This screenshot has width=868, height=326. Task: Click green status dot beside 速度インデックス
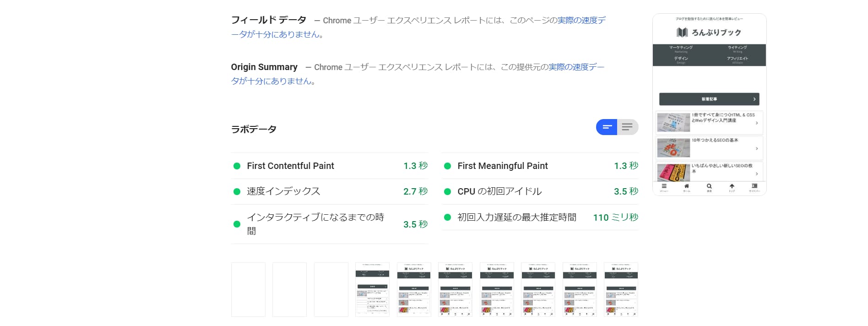pyautogui.click(x=237, y=191)
